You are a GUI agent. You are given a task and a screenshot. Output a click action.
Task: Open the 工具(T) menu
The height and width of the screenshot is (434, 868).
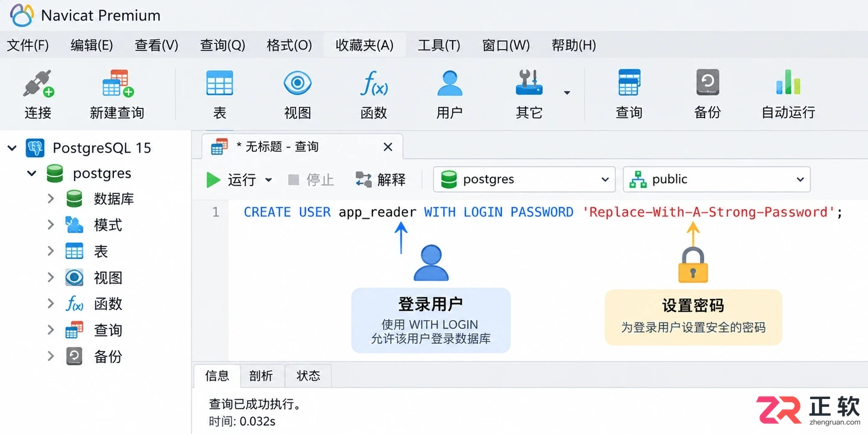439,45
